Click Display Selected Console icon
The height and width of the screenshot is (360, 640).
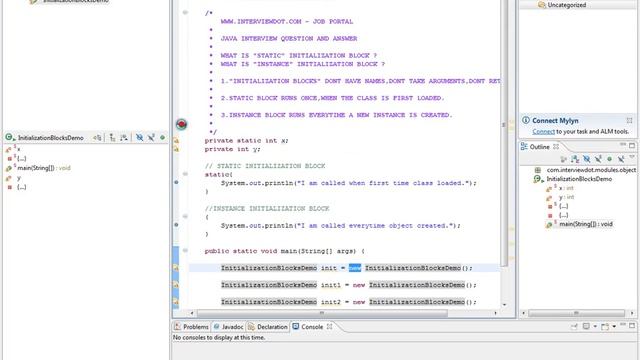586,327
